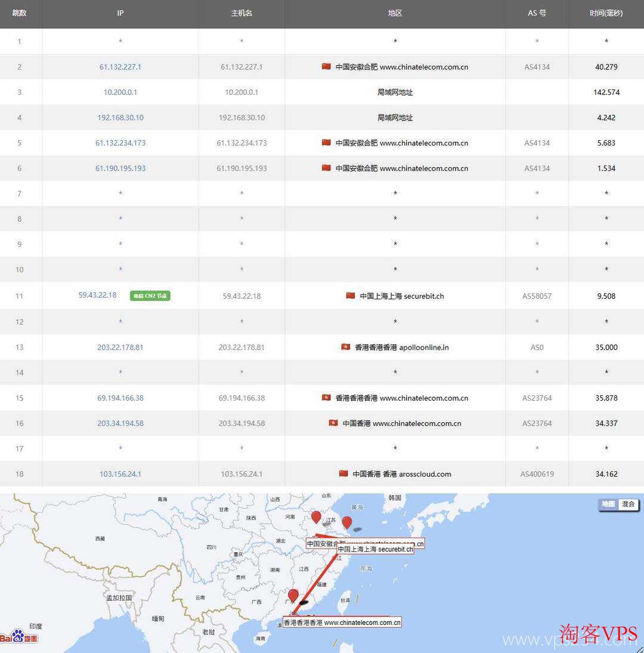Viewport: 644px width, 653px height.
Task: Click the IP column header
Action: pos(120,13)
